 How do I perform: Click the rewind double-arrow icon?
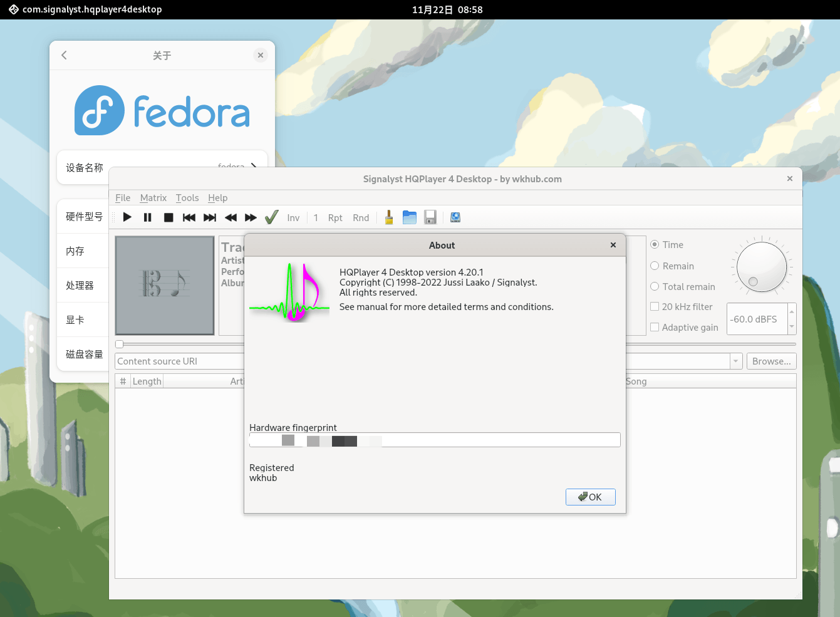tap(231, 217)
